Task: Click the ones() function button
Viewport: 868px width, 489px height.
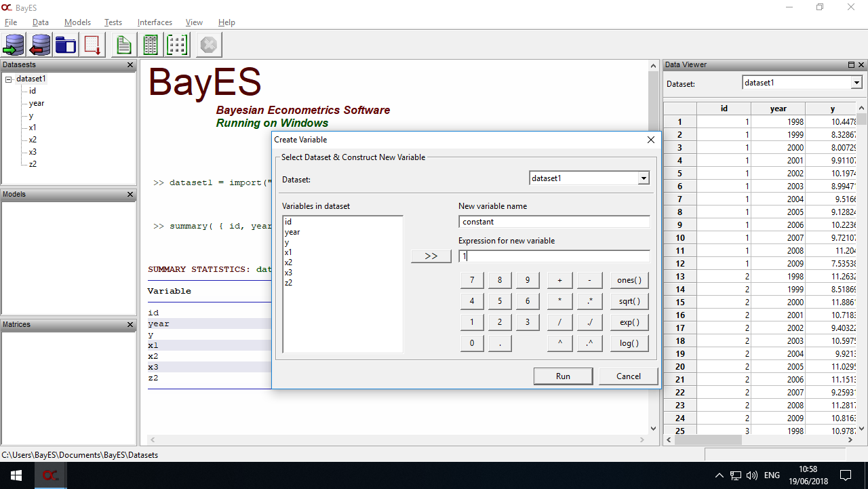Action: (629, 280)
